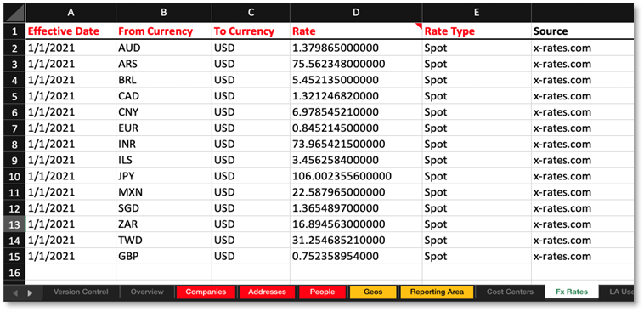The width and height of the screenshot is (644, 312).
Task: Open the Overview sheet tab
Action: [x=147, y=292]
